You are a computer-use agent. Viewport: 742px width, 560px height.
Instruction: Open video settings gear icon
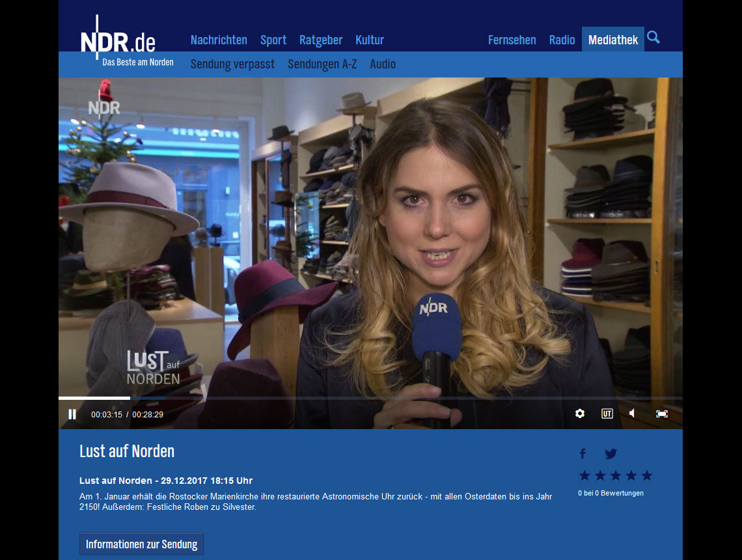pyautogui.click(x=580, y=413)
